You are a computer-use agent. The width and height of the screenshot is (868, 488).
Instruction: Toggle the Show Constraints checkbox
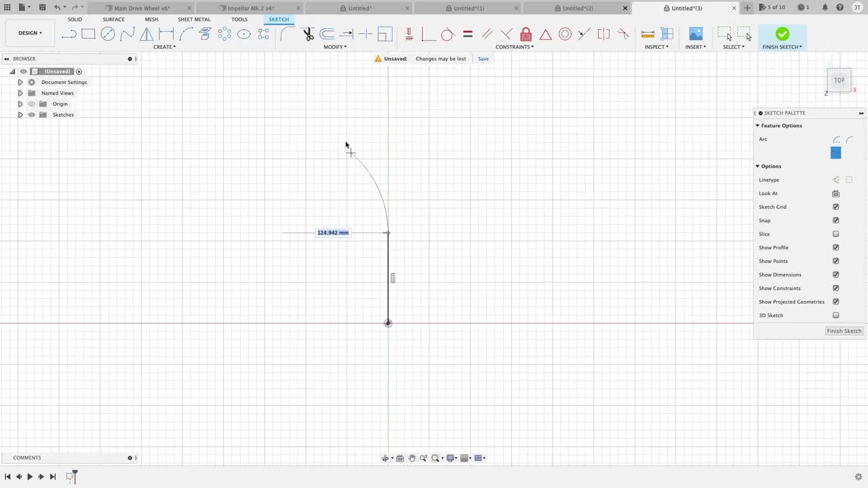coord(835,288)
